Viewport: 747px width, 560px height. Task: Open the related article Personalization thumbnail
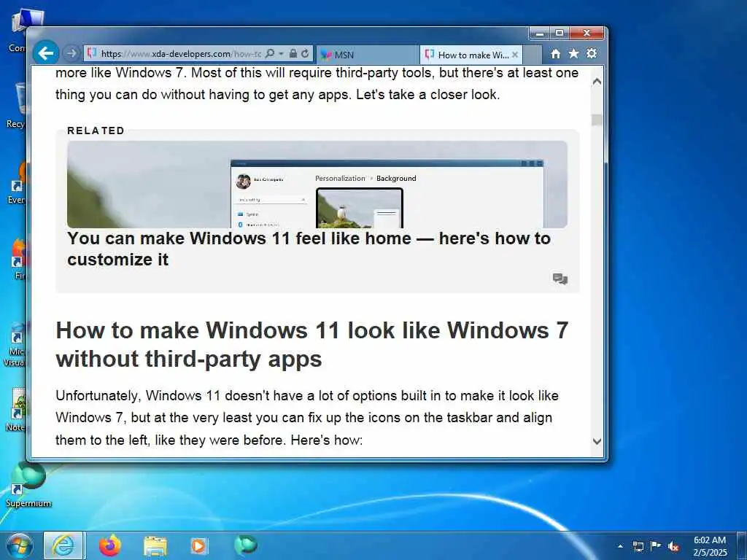tap(317, 184)
